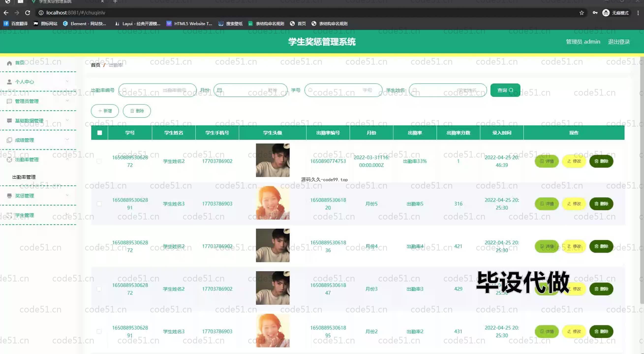Open 搜索壁纸 bookmark
Image resolution: width=644 pixels, height=354 pixels.
click(x=230, y=24)
